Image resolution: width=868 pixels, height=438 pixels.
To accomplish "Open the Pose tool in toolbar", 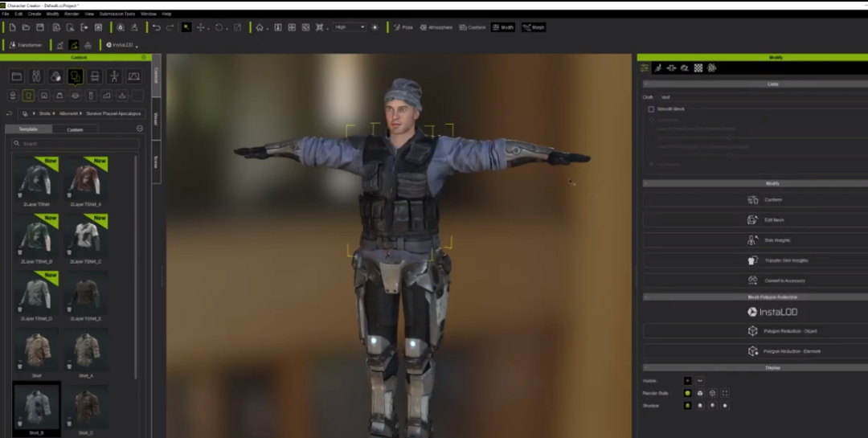I will pyautogui.click(x=403, y=27).
